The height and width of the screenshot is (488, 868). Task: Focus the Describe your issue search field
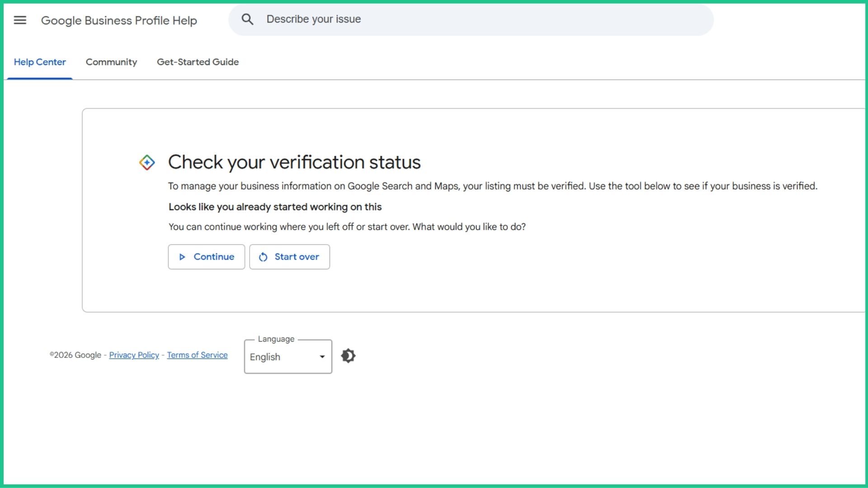pos(471,19)
